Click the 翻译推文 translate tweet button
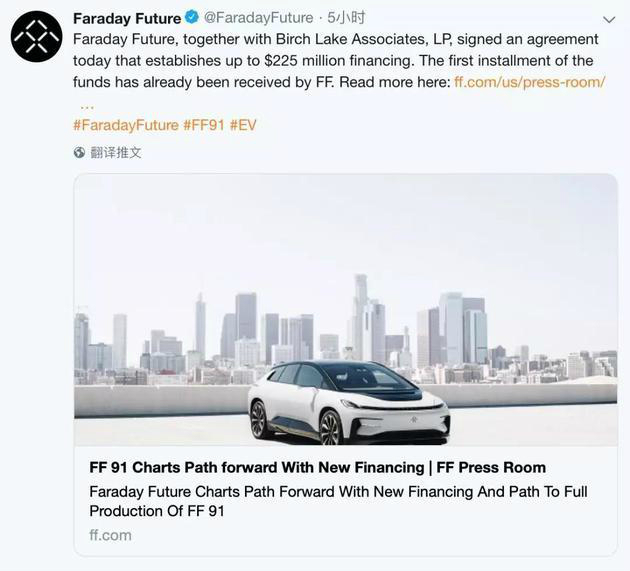The width and height of the screenshot is (630, 571). point(116,153)
